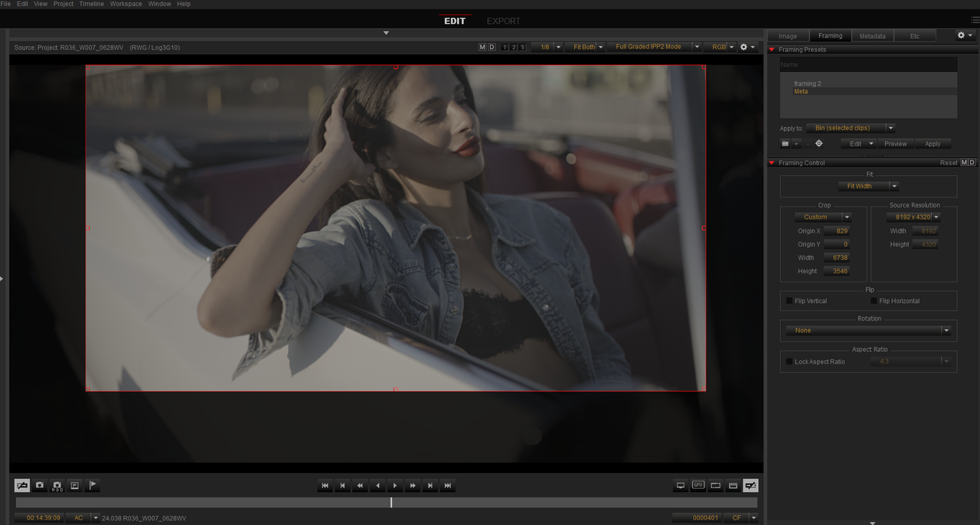The image size is (980, 525).
Task: Click the GPU icon in the bottom toolbar
Action: tap(698, 485)
